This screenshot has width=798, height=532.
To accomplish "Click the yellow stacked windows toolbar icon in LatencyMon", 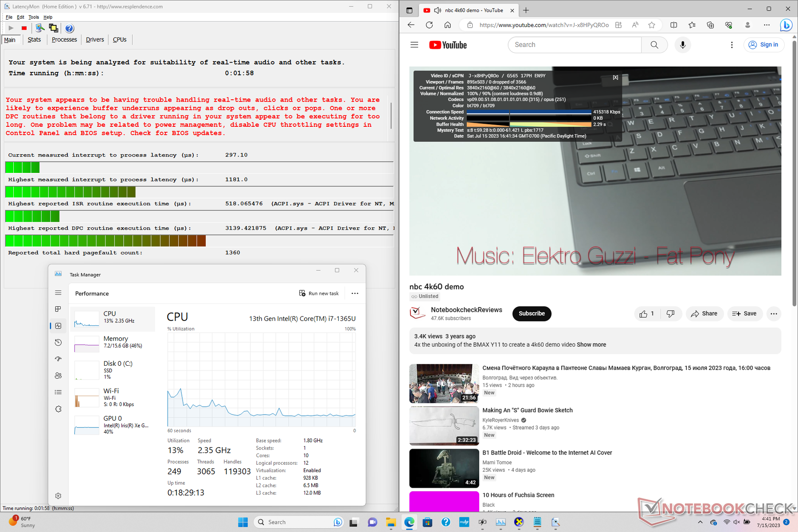I will click(x=54, y=28).
